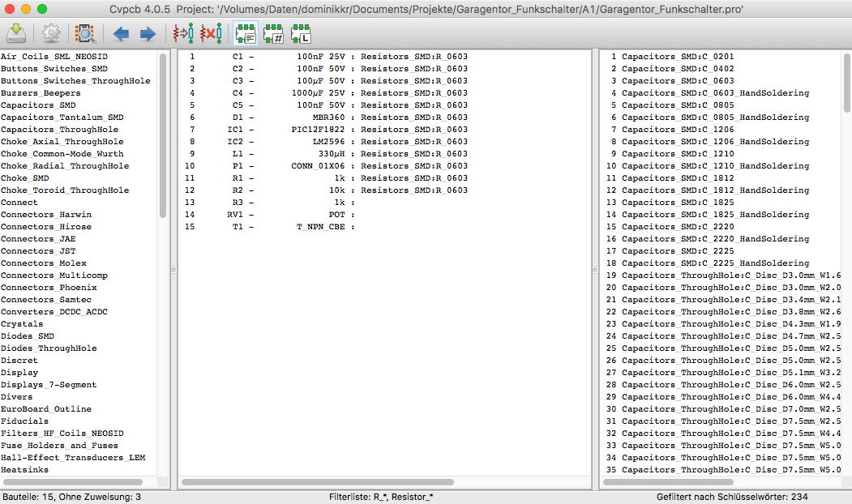Image resolution: width=852 pixels, height=504 pixels.
Task: Select Air_Coils_SML_NEOSID library
Action: pos(54,57)
